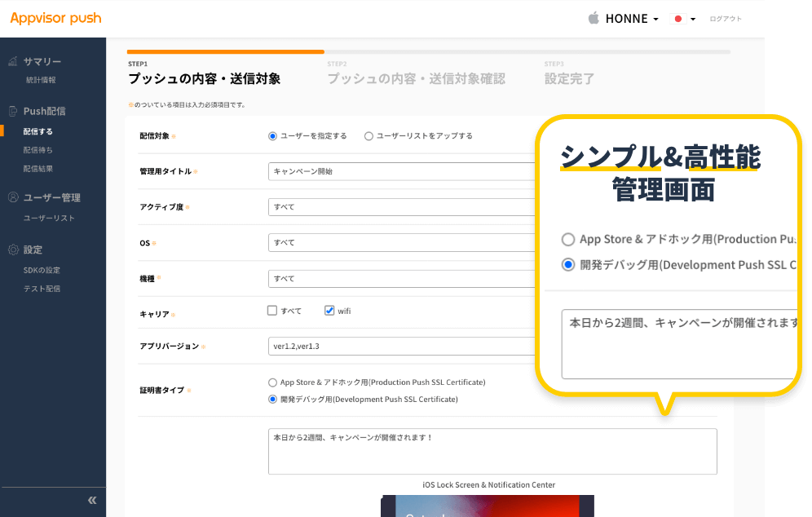Open the OS dropdown
Viewport: 812px width, 517px height.
point(402,242)
